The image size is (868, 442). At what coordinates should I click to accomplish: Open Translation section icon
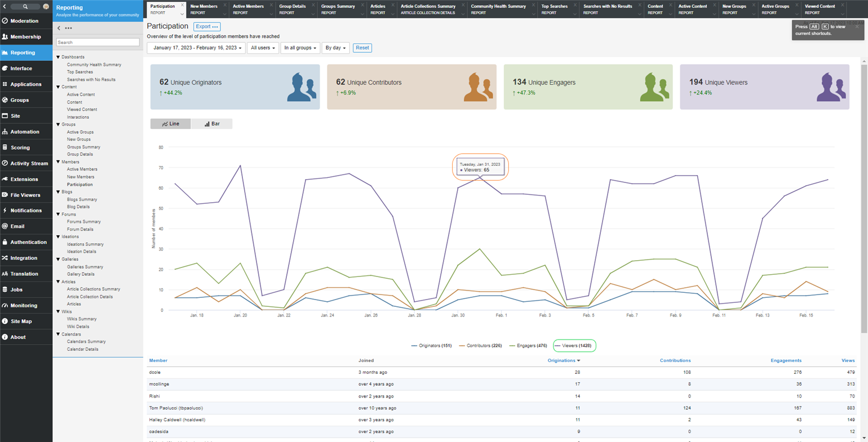click(5, 274)
